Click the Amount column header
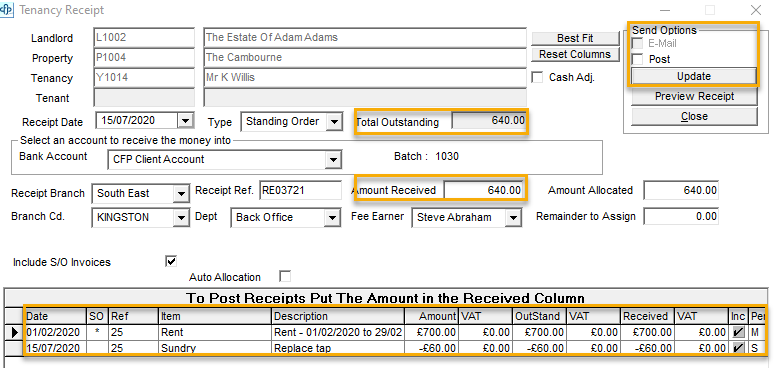This screenshot has width=776, height=368. pos(432,316)
